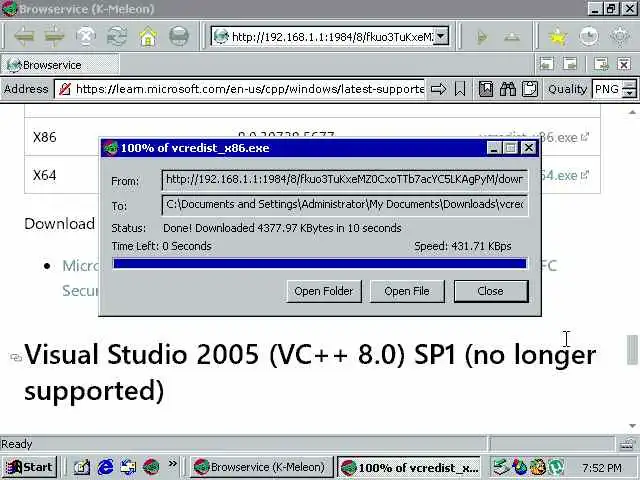Click the close tab icon
The image size is (640, 480).
pos(624,64)
